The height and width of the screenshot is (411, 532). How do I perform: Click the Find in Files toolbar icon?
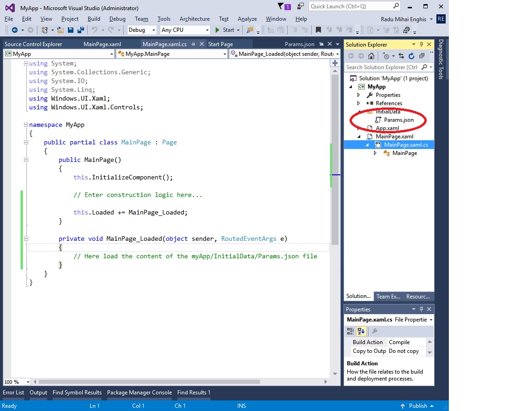pyautogui.click(x=250, y=30)
